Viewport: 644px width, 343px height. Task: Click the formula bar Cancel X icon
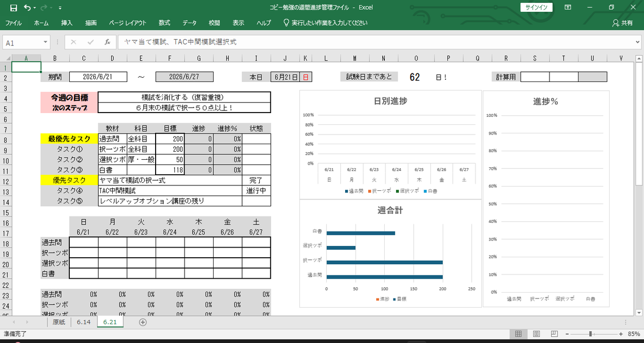click(x=74, y=42)
